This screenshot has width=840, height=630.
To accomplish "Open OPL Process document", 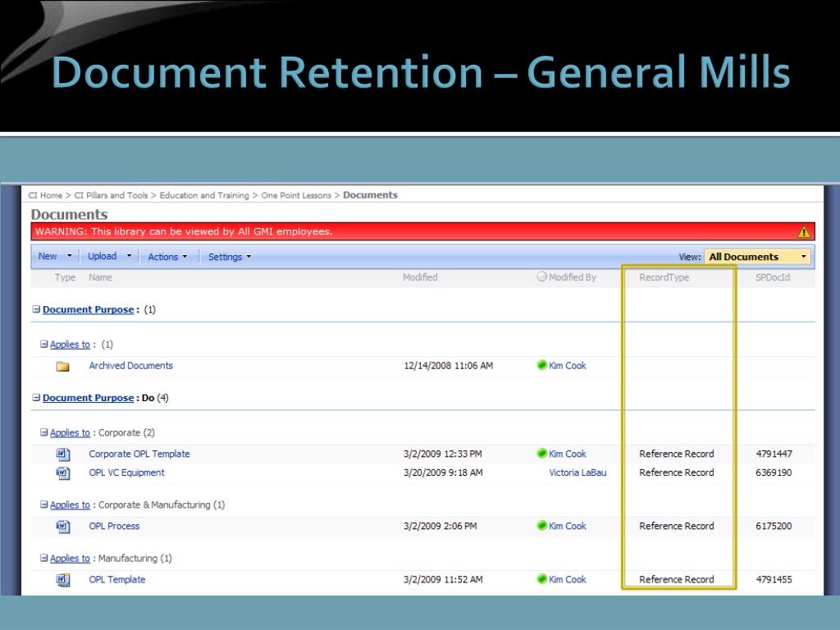I will 114,527.
